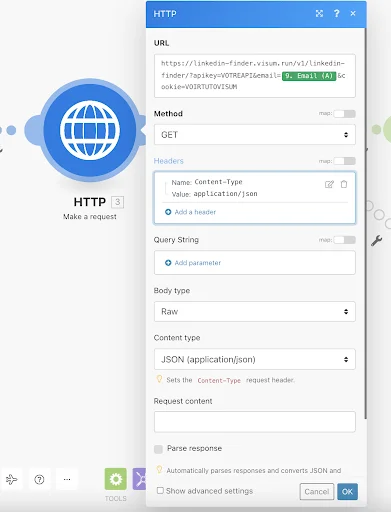The image size is (391, 512).
Task: Check Show advanced settings
Action: tap(160, 491)
